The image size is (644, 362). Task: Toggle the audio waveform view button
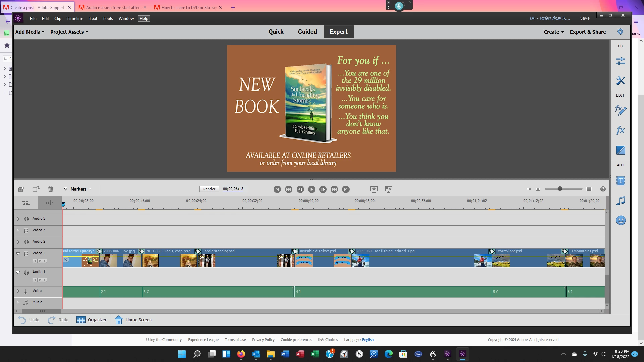click(49, 203)
